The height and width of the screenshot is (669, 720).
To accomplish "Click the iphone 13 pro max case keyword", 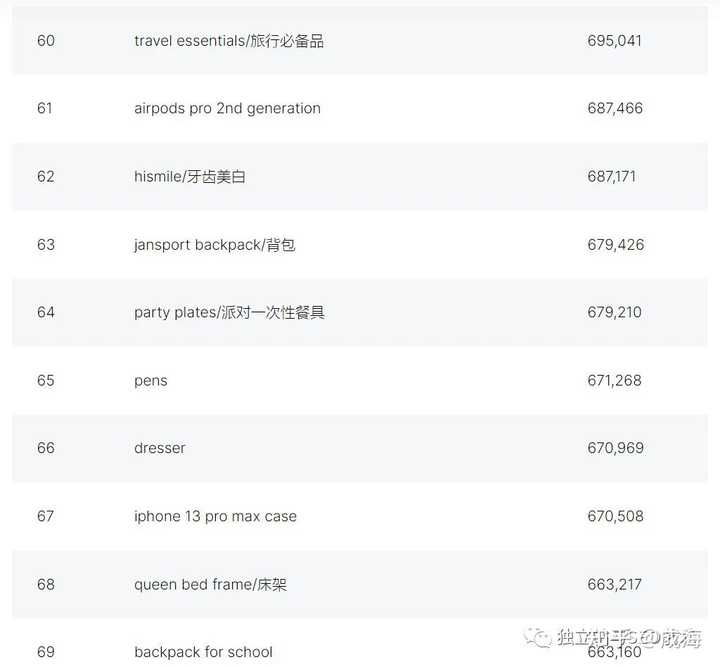I will pyautogui.click(x=215, y=516).
